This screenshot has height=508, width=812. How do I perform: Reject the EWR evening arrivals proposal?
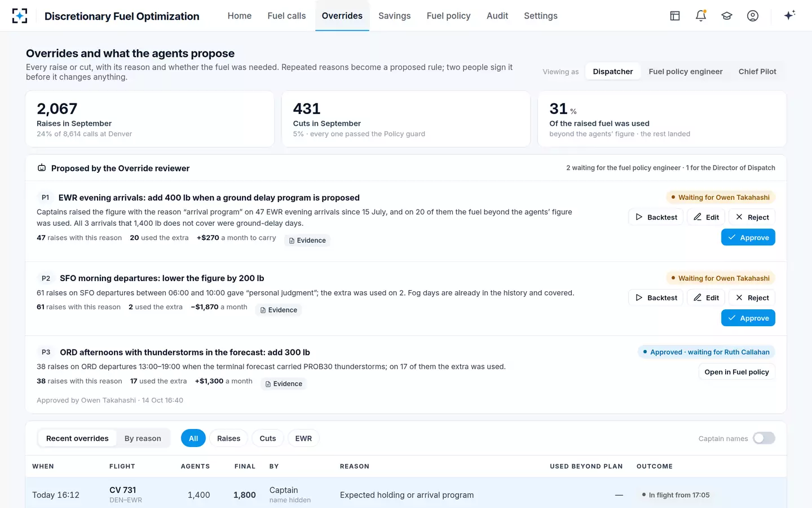752,217
